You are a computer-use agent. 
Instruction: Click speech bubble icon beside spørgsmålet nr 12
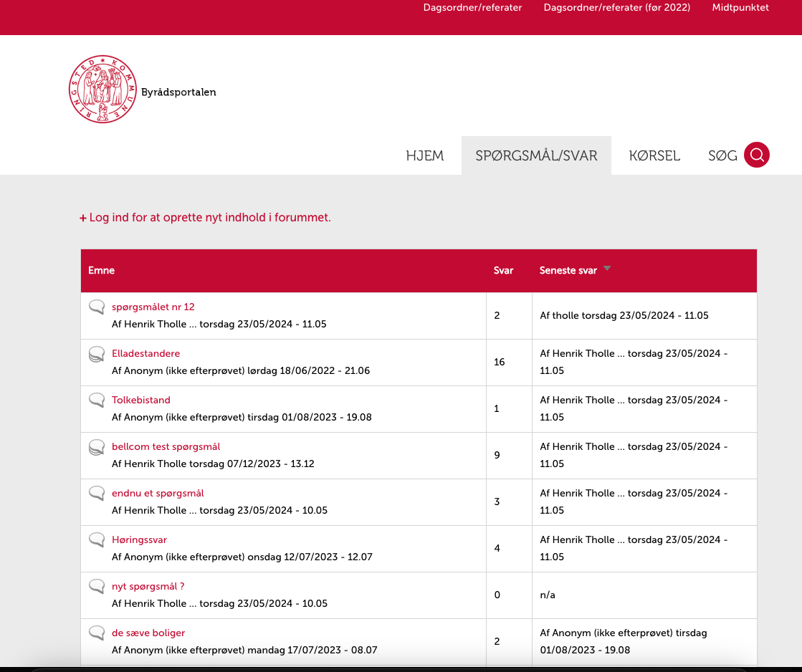tap(97, 307)
